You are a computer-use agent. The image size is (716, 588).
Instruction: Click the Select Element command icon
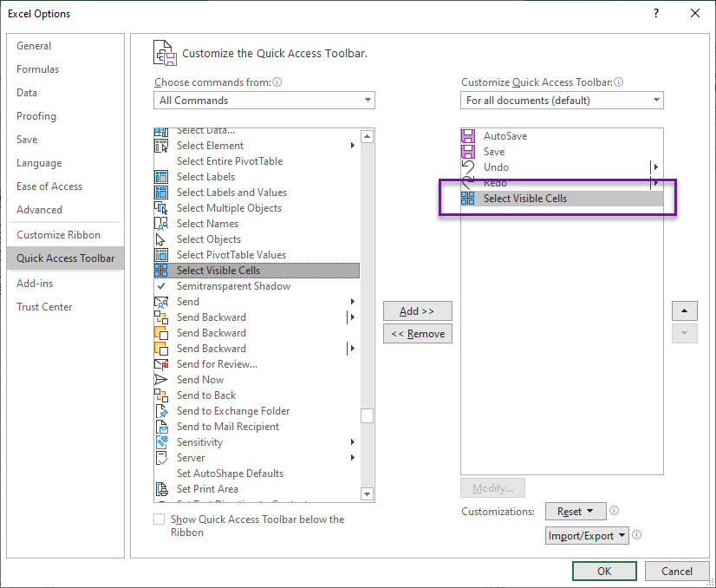coord(161,146)
